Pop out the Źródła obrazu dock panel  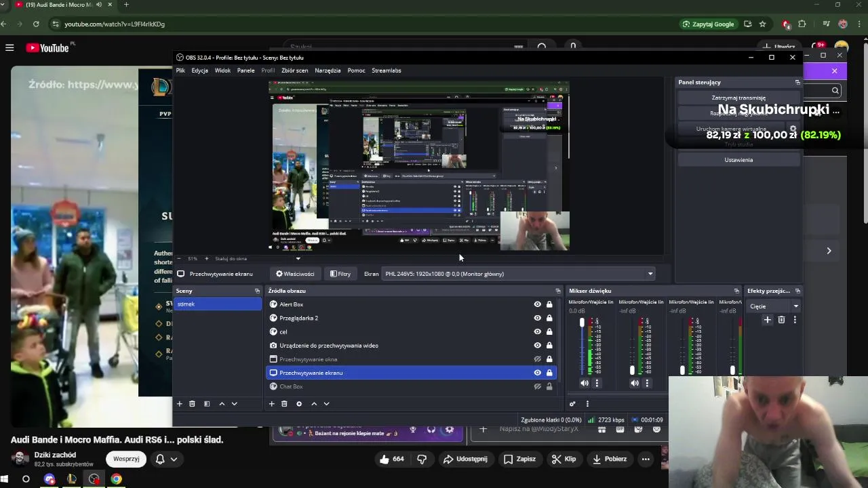pos(558,291)
